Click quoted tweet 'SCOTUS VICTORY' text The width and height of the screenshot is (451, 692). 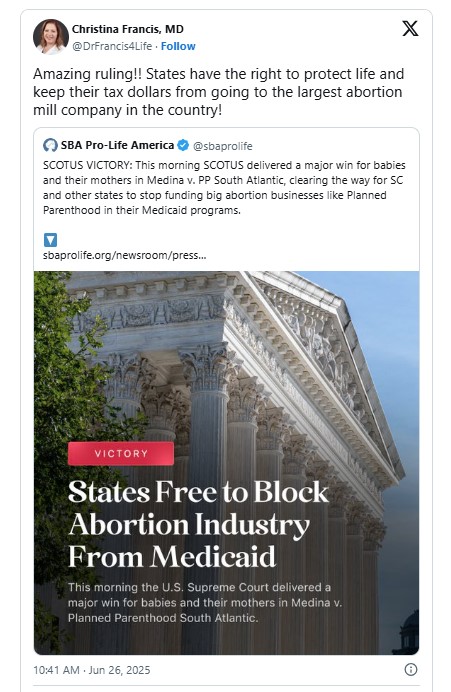click(224, 188)
